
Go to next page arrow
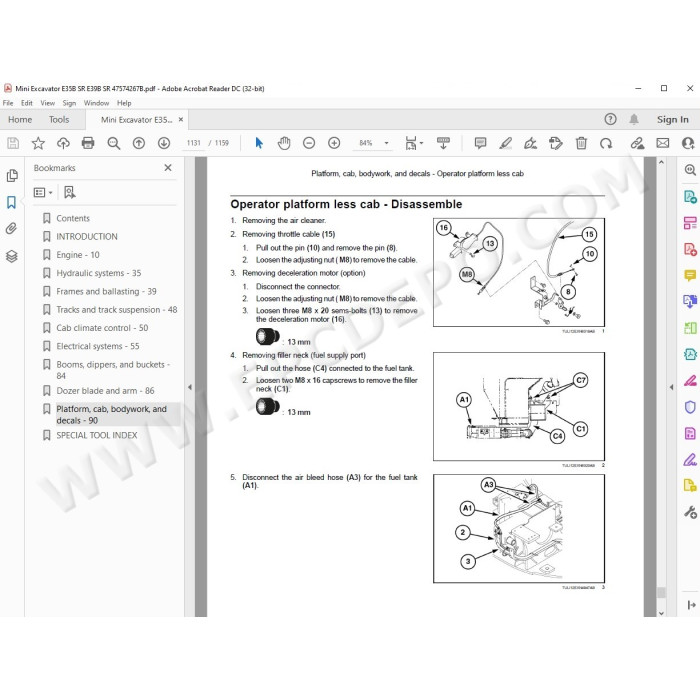click(x=164, y=143)
